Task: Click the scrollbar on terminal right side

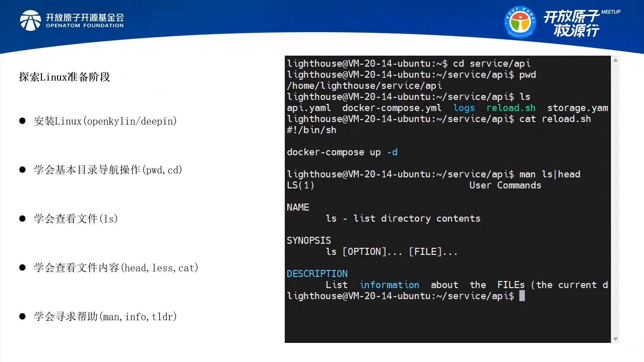Action: [616, 199]
